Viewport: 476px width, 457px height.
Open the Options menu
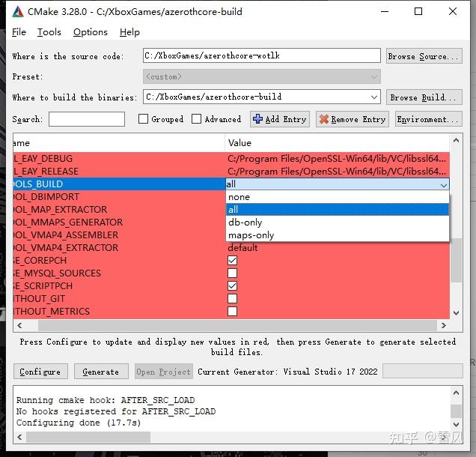(90, 32)
